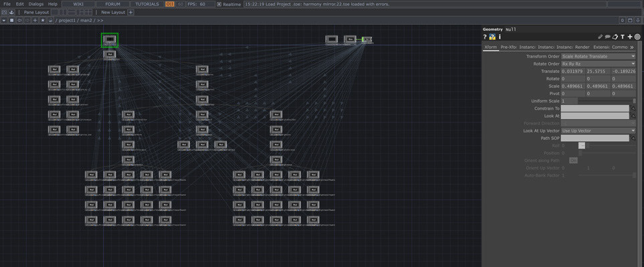
Task: Open the Look At Up Vector dropdown
Action: (599, 130)
